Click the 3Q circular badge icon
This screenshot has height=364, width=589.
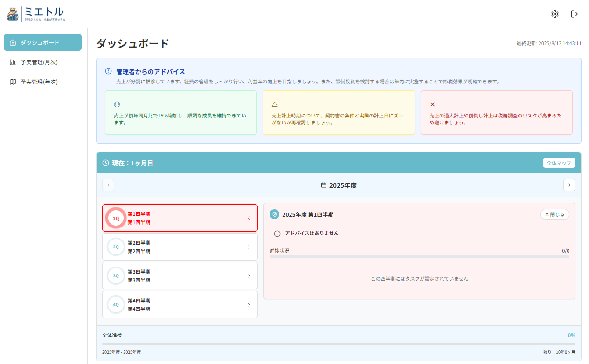click(x=116, y=276)
